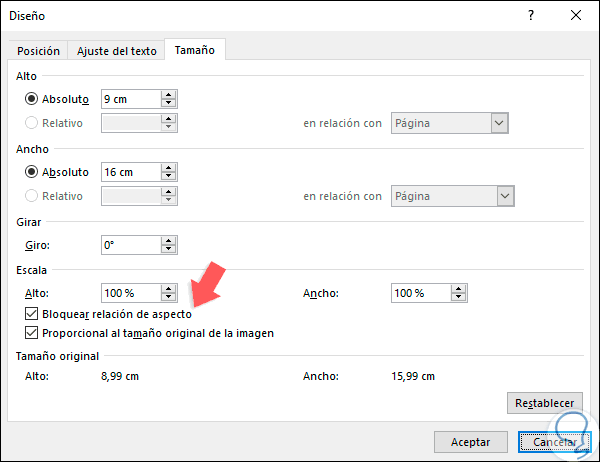Click the help question mark icon
Screen dimensions: 600x462
point(525,16)
